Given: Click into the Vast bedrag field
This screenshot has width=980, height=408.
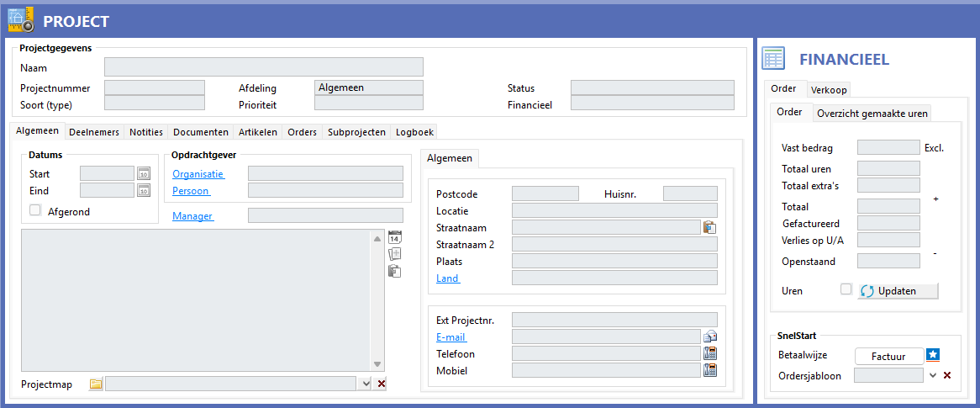Looking at the screenshot, I should tap(888, 148).
